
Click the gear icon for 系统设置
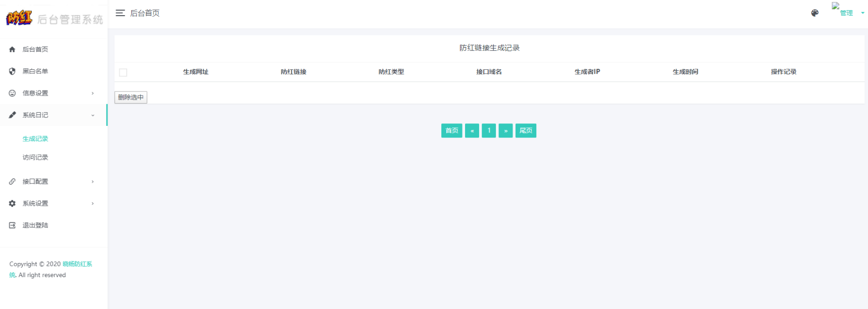tap(12, 203)
